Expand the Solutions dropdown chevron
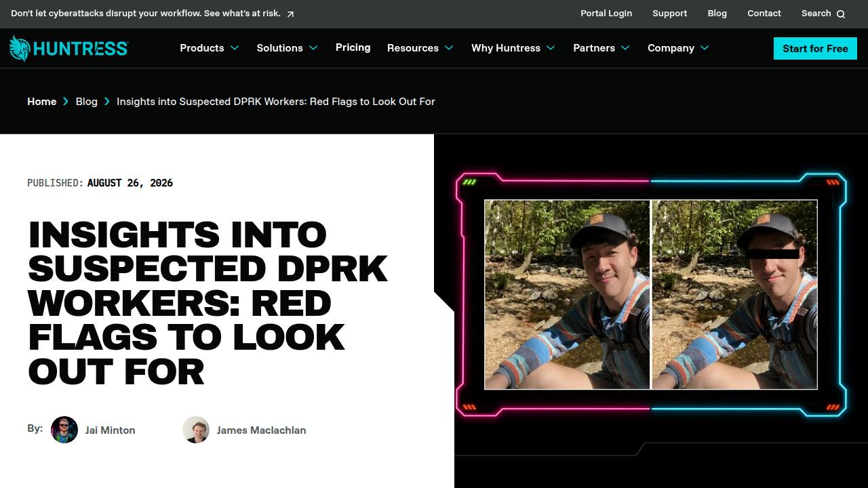This screenshot has height=488, width=868. 313,48
